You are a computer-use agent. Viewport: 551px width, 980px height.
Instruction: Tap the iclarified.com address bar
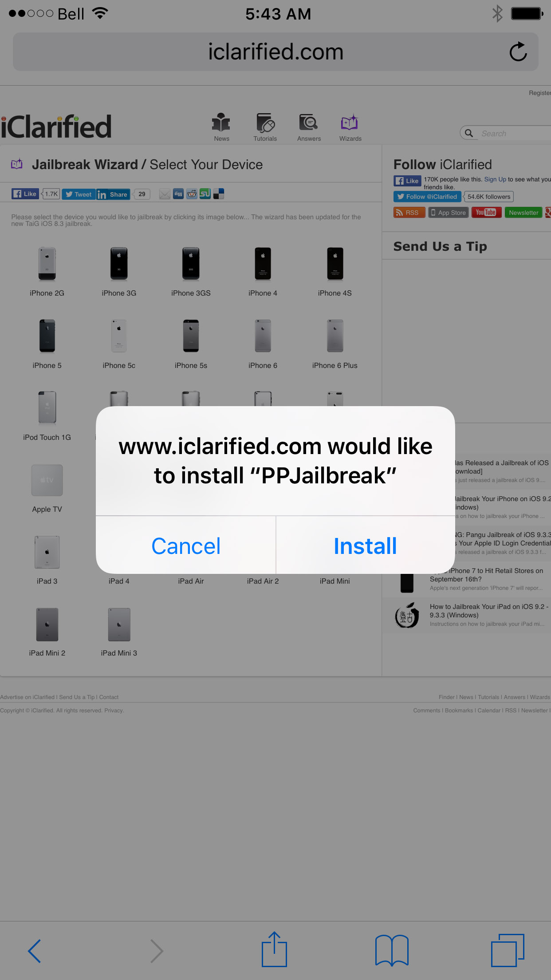click(x=275, y=52)
